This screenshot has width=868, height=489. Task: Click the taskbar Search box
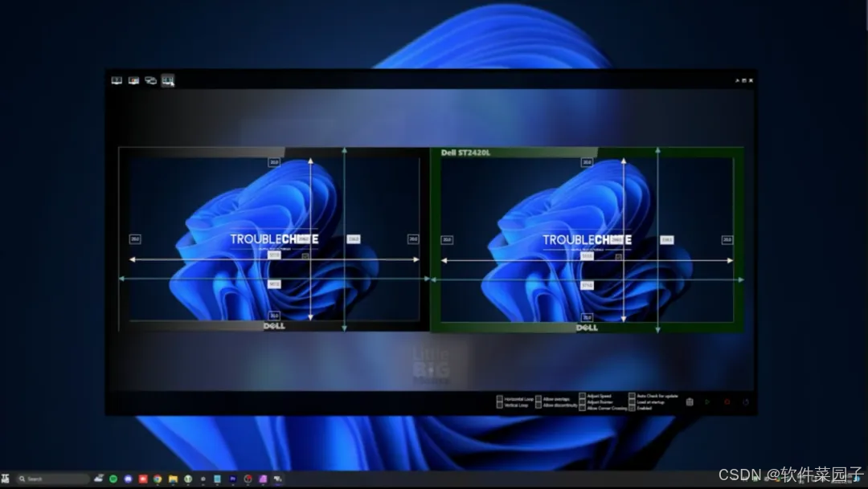point(52,479)
